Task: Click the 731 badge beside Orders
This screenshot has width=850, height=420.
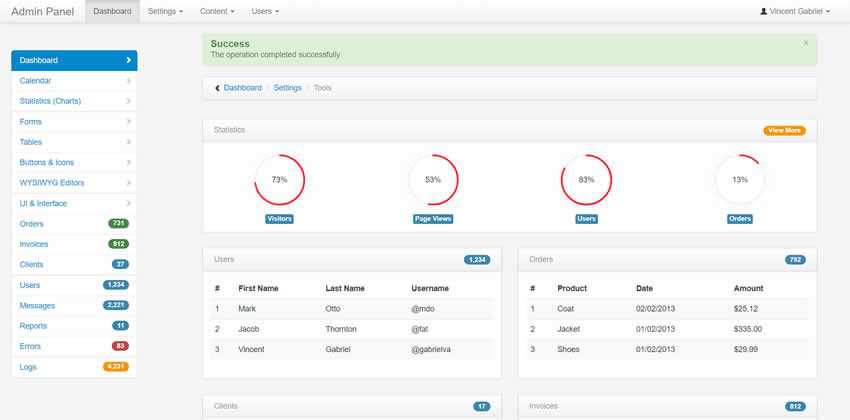Action: coord(118,224)
